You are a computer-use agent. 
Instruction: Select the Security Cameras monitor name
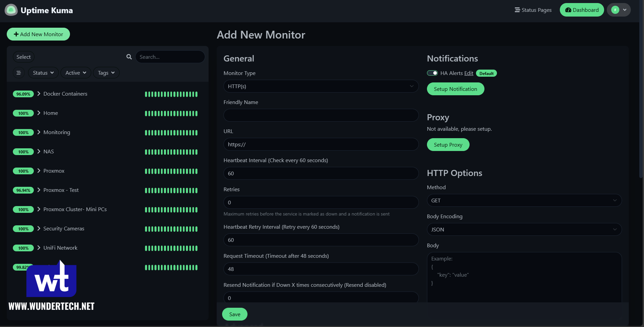[x=64, y=228]
